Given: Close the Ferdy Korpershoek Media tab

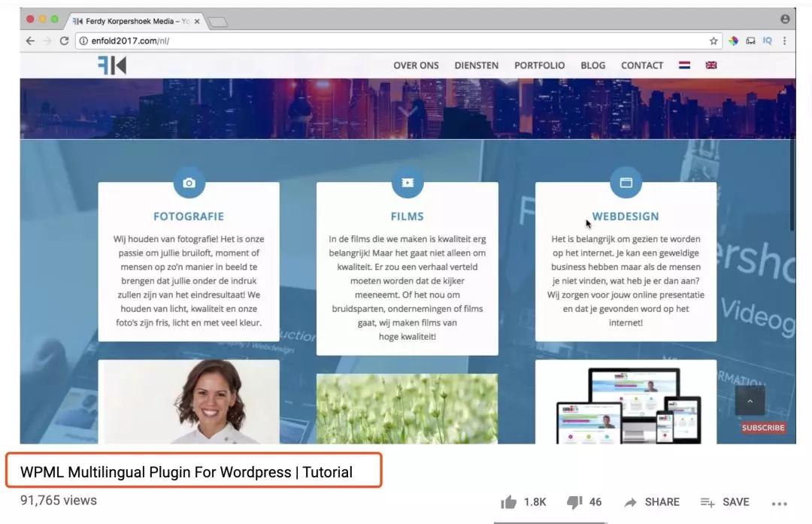Looking at the screenshot, I should 197,21.
